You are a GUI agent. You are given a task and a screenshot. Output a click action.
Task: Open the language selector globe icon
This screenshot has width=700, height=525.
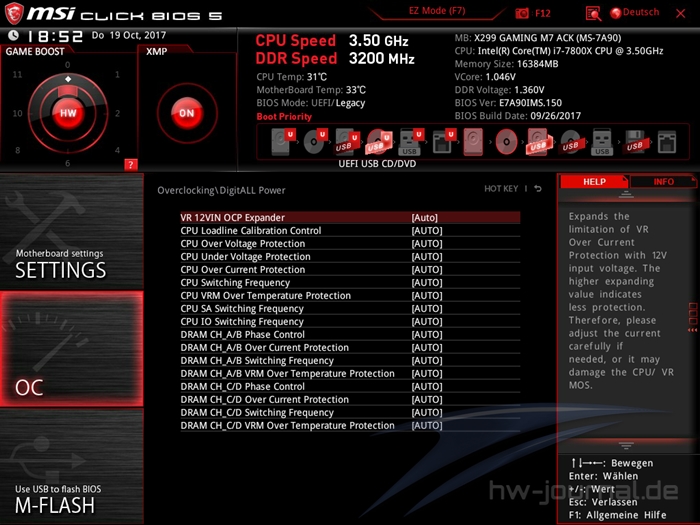click(x=616, y=13)
